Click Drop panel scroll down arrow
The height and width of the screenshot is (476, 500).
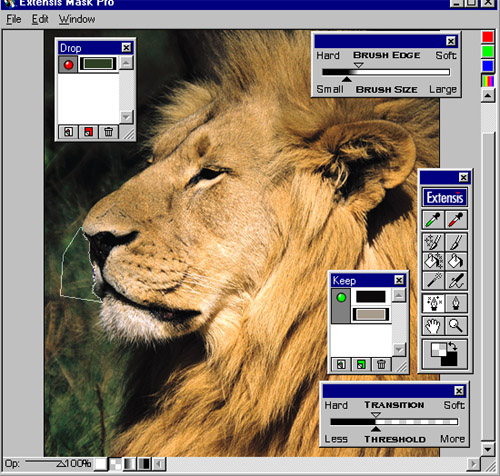coord(126,117)
